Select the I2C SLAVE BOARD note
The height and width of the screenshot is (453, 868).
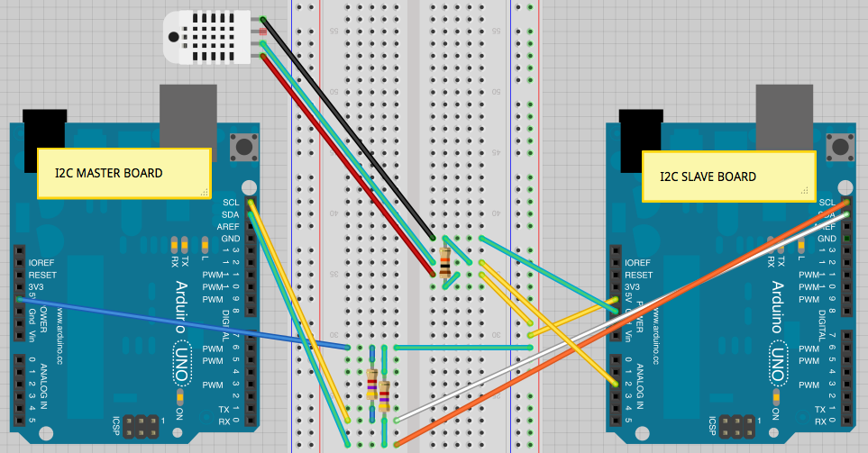pos(728,177)
